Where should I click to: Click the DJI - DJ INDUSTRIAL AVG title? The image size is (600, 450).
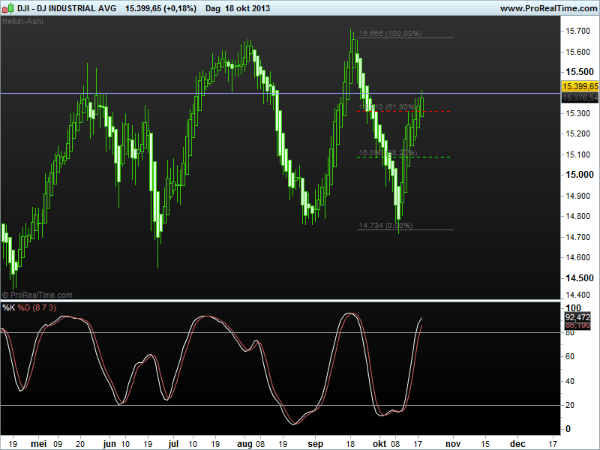pyautogui.click(x=67, y=8)
